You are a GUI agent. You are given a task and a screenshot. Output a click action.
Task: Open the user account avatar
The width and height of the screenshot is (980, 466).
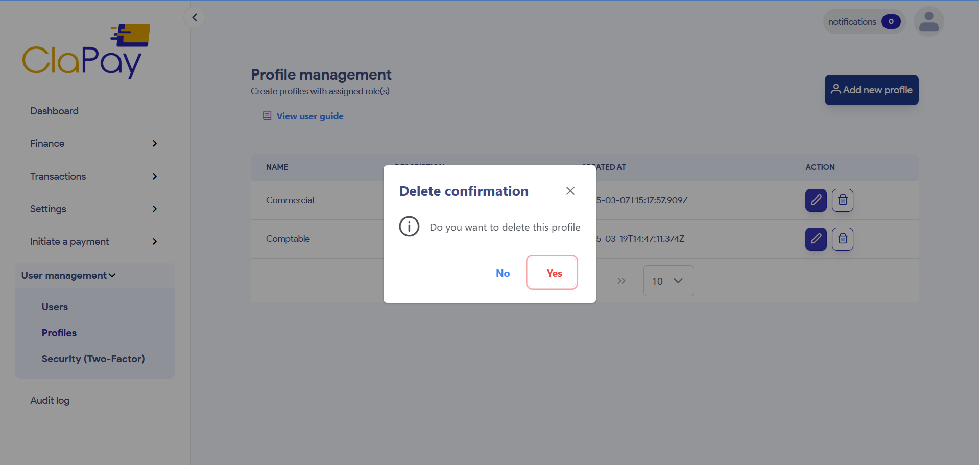click(x=928, y=21)
